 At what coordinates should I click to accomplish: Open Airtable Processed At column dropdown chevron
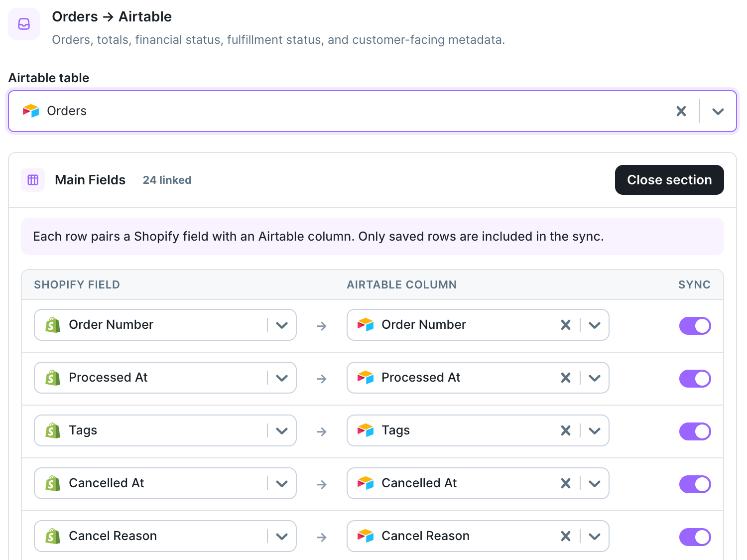click(595, 378)
